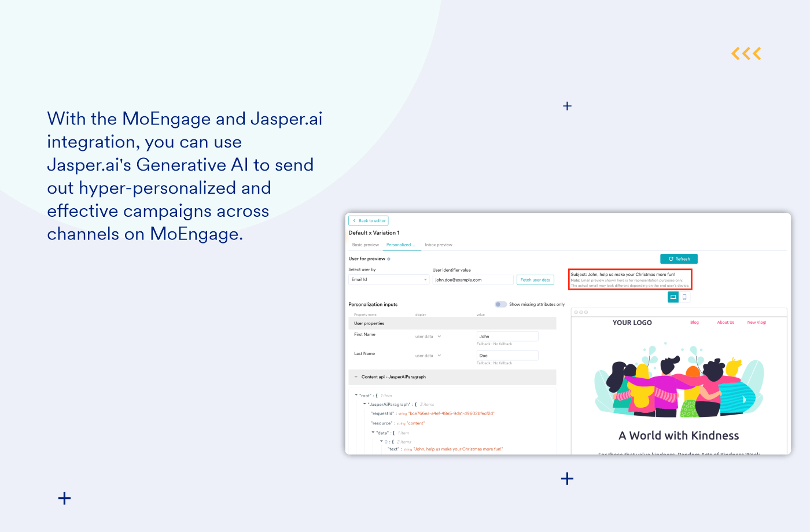Click the Back to editor button

(x=369, y=220)
